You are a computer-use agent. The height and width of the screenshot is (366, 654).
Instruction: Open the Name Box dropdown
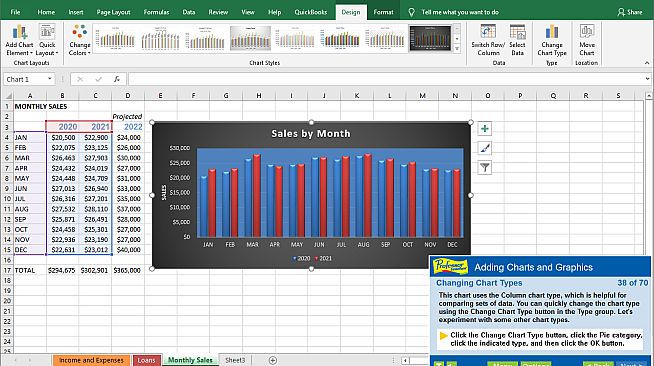pyautogui.click(x=50, y=79)
